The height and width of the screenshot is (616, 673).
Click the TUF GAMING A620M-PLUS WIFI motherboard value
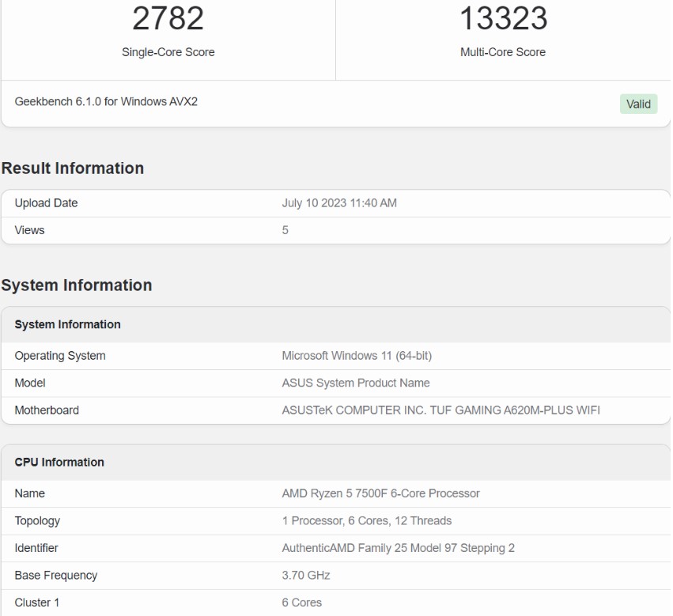click(440, 410)
